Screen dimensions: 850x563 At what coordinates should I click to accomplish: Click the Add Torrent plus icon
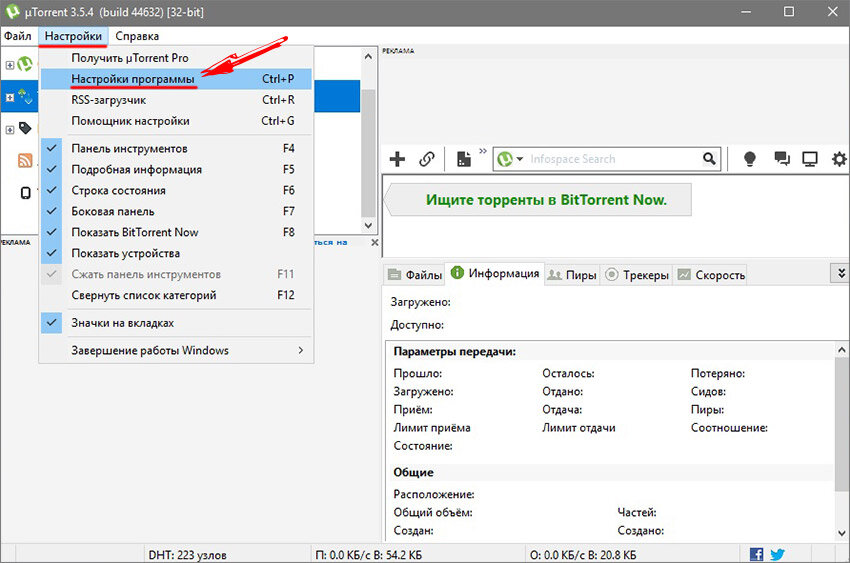pos(397,159)
